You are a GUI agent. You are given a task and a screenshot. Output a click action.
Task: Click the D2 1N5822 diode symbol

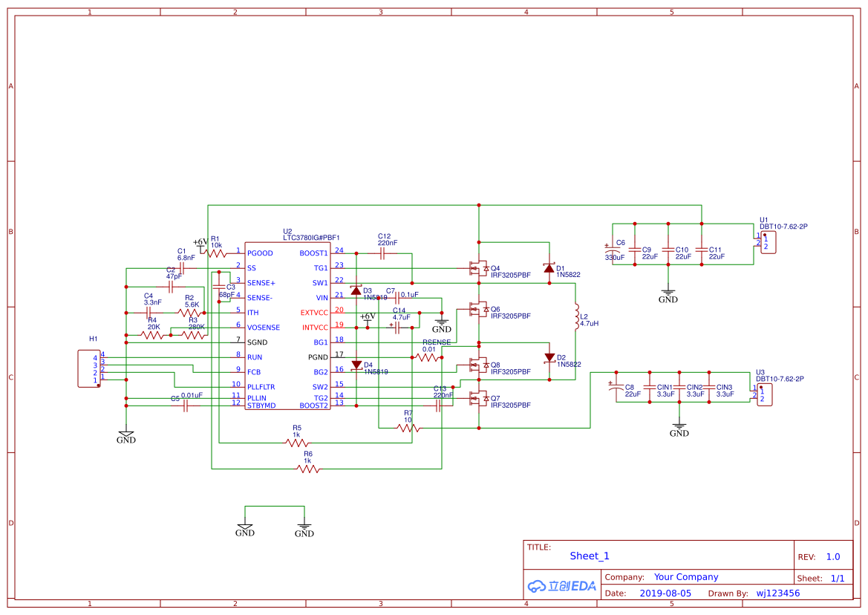pos(549,357)
